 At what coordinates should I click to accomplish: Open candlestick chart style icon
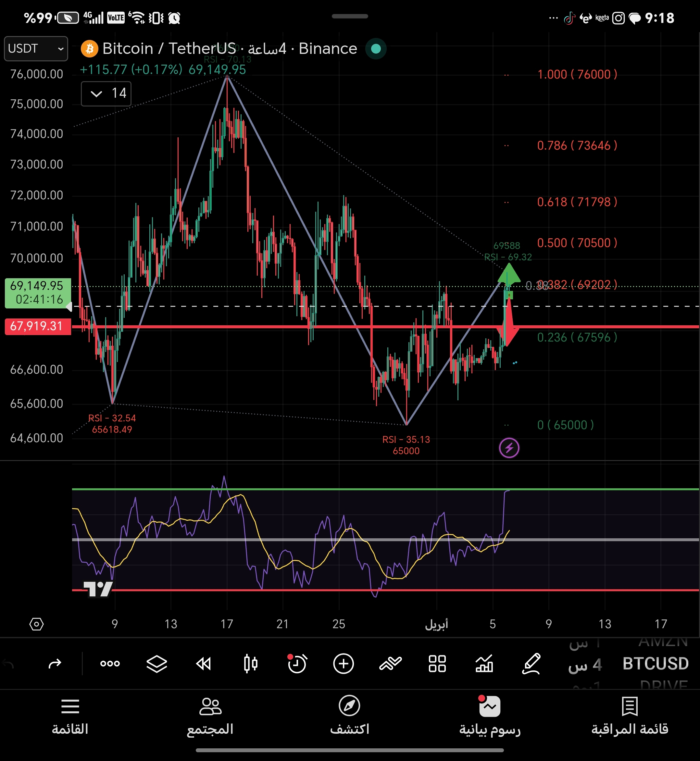click(x=250, y=664)
